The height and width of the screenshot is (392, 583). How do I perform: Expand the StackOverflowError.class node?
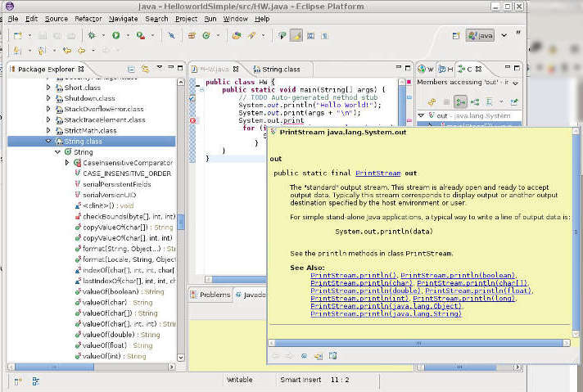pyautogui.click(x=48, y=109)
